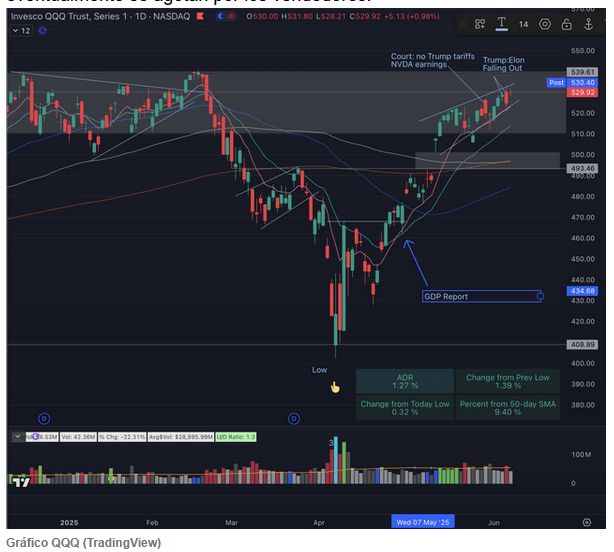Click the Invesco QQQ Trust symbol title
The height and width of the screenshot is (552, 614).
coord(100,16)
